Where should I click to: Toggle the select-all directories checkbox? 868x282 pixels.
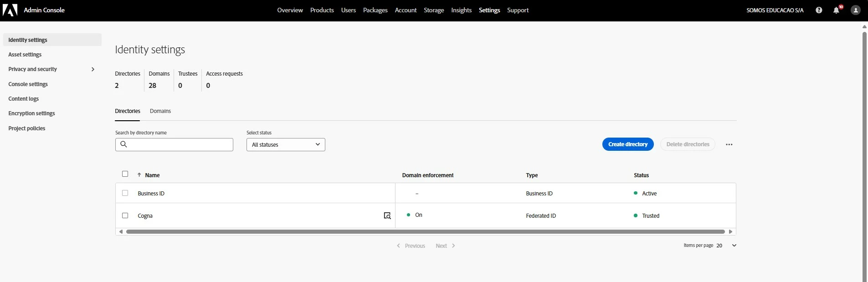pos(125,174)
